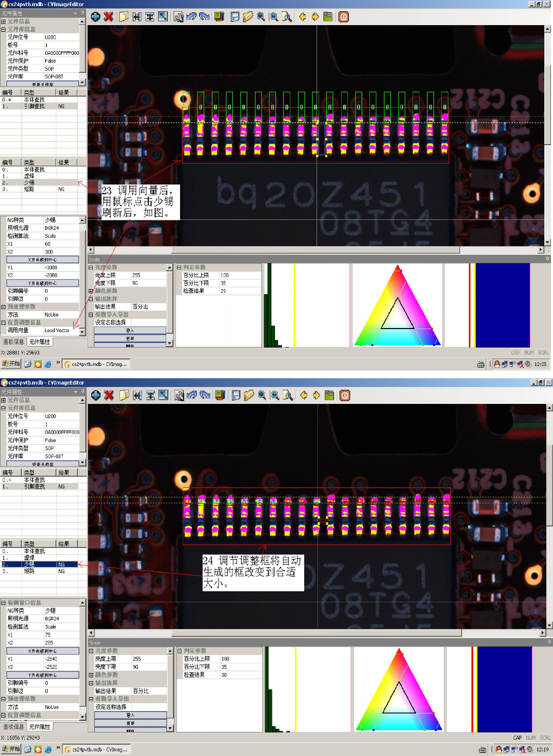The height and width of the screenshot is (756, 553).
Task: Click X2 value 285 field in lower window
Action: 61,643
